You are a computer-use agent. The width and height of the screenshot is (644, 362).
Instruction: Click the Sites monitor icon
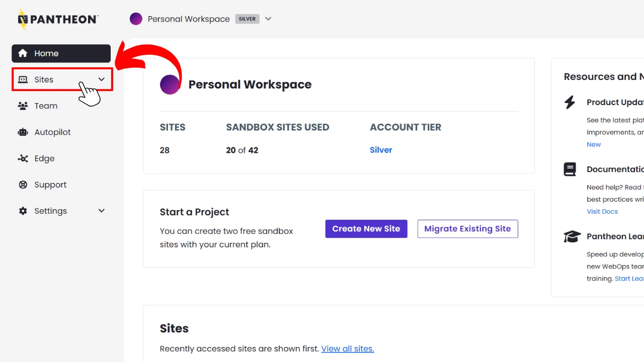click(23, 79)
